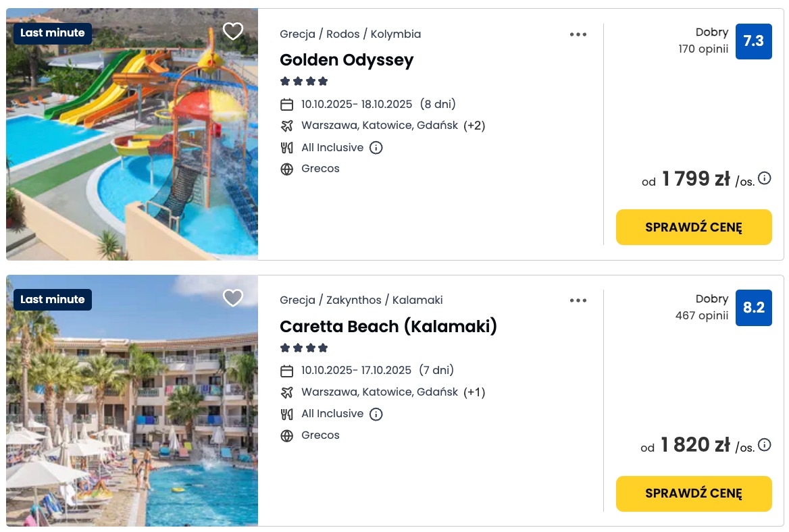
Task: Click the 7.3 rating badge
Action: pos(753,41)
